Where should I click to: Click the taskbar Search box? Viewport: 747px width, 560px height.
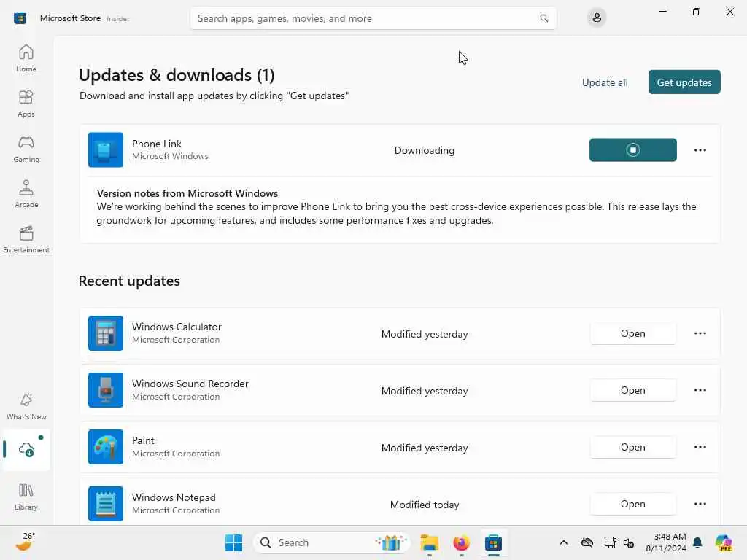pyautogui.click(x=332, y=542)
